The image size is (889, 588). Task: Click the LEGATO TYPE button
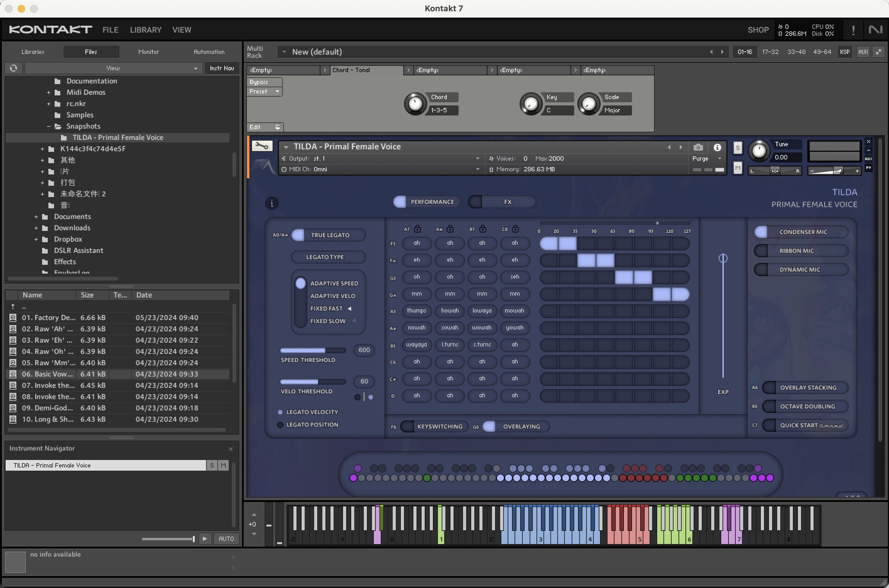pos(328,257)
